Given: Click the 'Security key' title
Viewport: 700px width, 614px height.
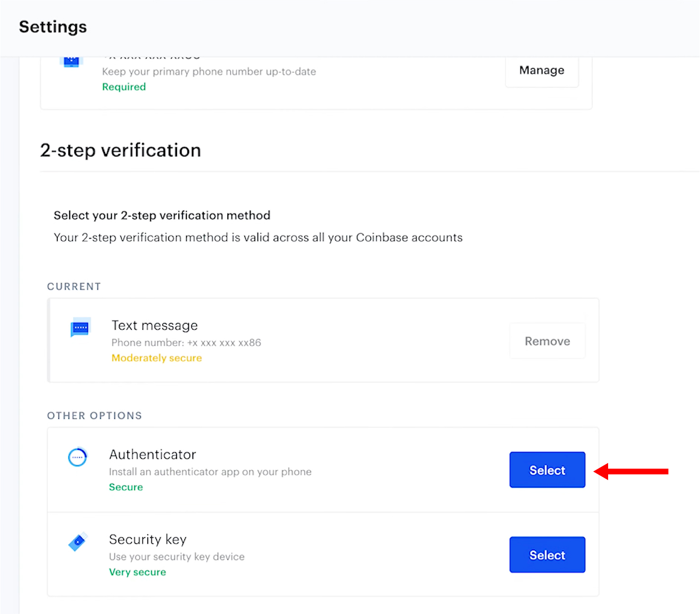Looking at the screenshot, I should pyautogui.click(x=148, y=539).
